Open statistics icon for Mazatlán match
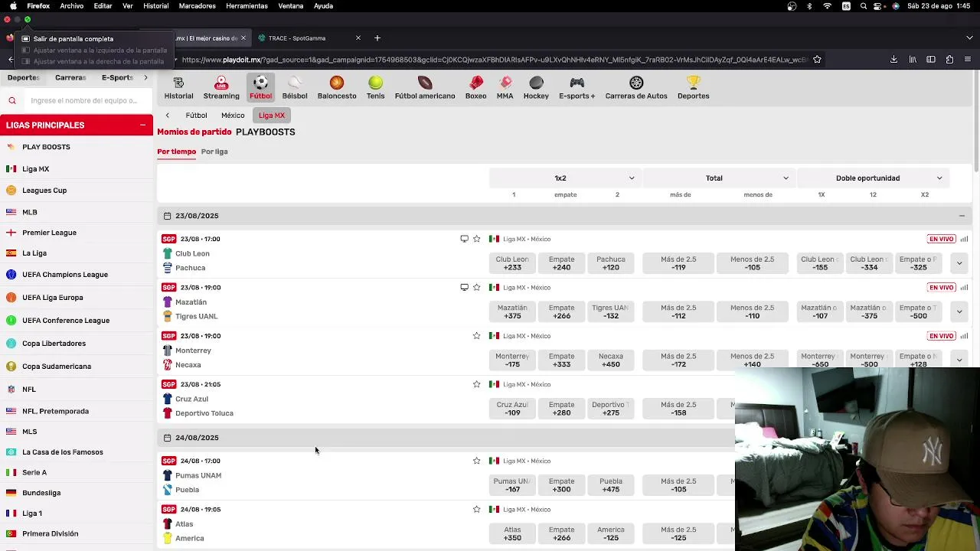 tap(964, 287)
